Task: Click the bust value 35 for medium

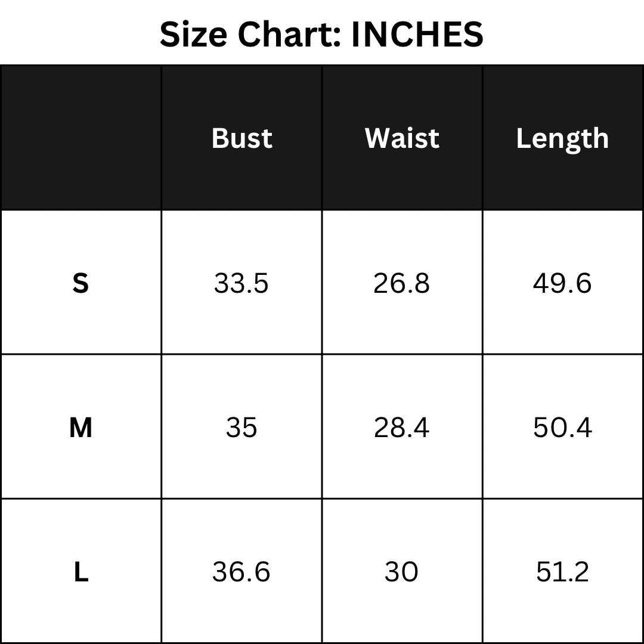Action: point(241,428)
